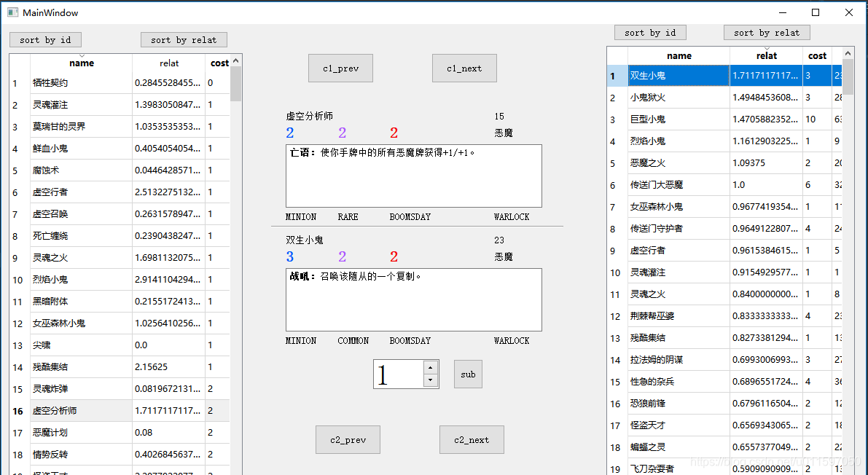Click the left table's vertical scrollbar thumb
Viewport: 868px width, 475px height.
tap(236, 85)
